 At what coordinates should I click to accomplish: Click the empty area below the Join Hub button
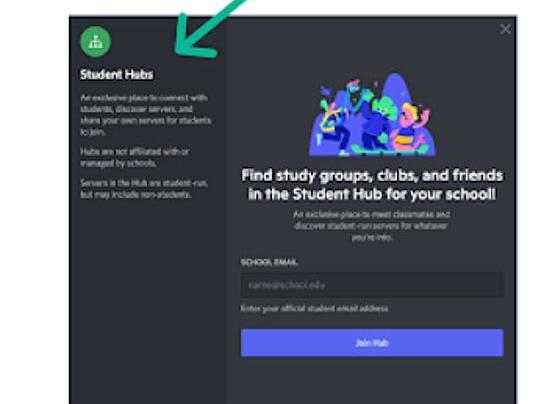372,381
